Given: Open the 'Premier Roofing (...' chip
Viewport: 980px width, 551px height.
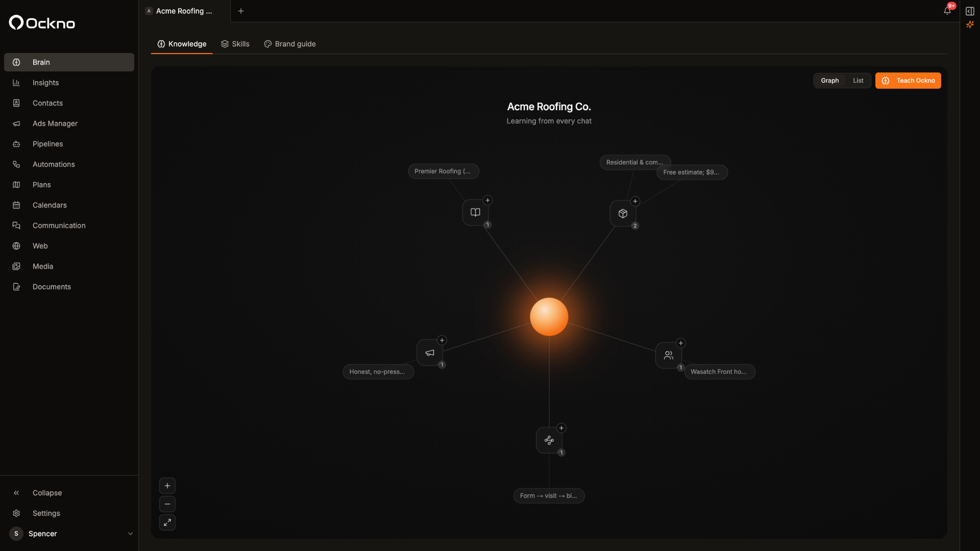Looking at the screenshot, I should tap(443, 171).
